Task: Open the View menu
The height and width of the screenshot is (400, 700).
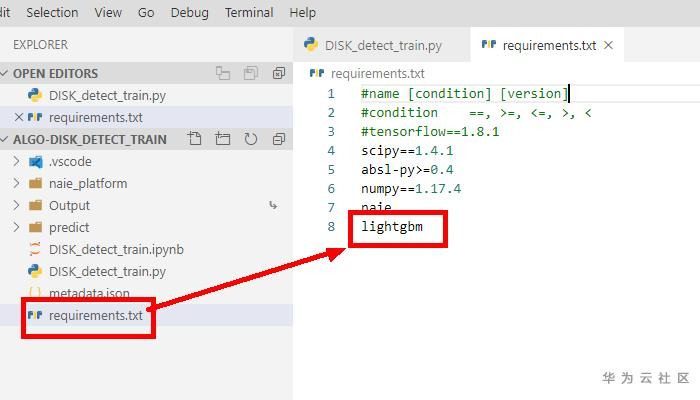Action: pos(108,12)
